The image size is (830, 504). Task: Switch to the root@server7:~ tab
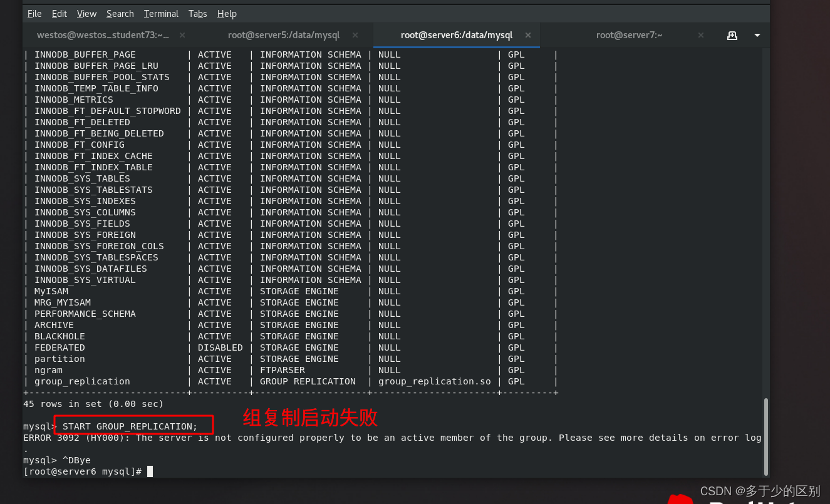click(629, 35)
